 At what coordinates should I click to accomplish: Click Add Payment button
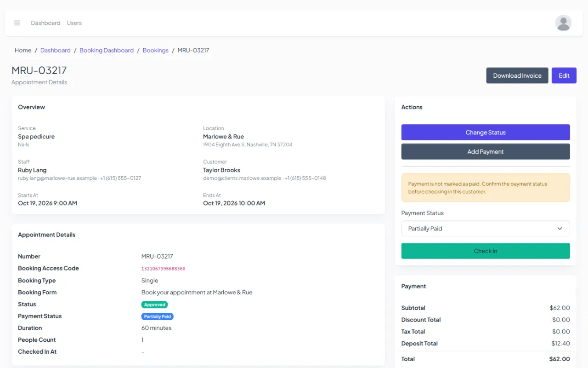click(486, 152)
